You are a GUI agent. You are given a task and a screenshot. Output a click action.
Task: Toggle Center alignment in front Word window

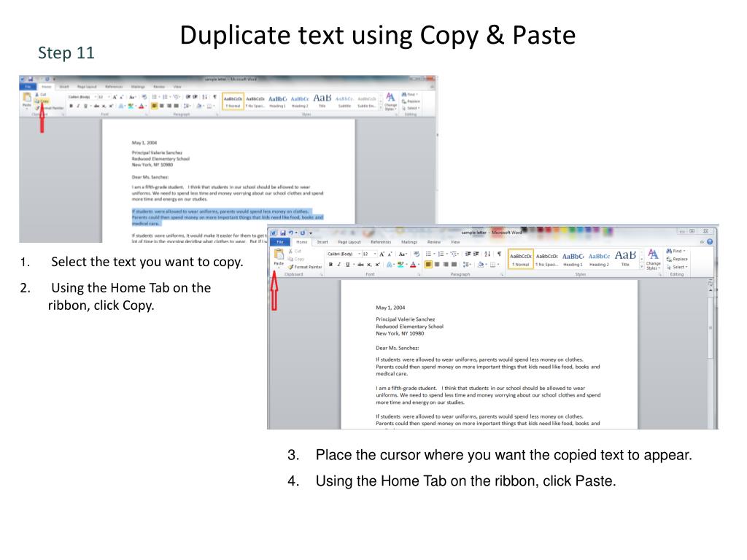(x=437, y=264)
